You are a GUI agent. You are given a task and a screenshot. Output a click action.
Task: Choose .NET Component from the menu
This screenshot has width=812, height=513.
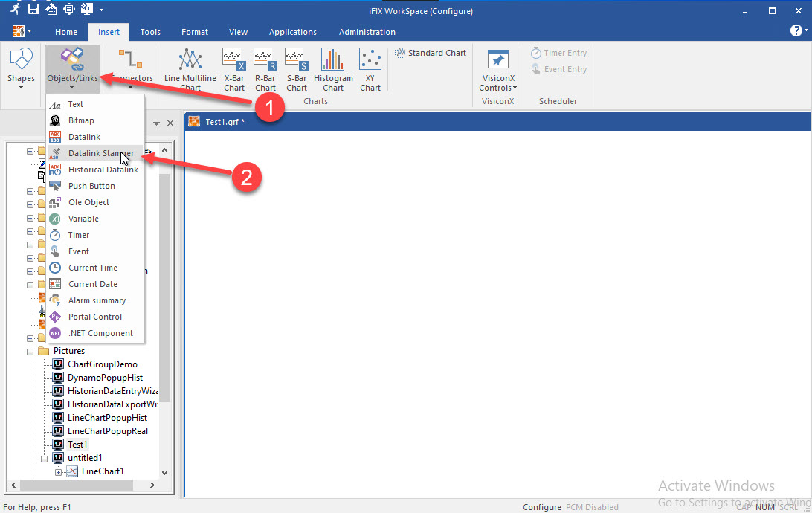click(x=95, y=333)
